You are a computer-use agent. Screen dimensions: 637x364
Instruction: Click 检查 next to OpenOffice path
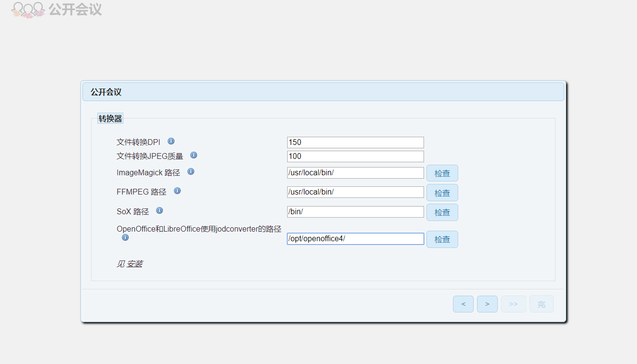coord(442,239)
